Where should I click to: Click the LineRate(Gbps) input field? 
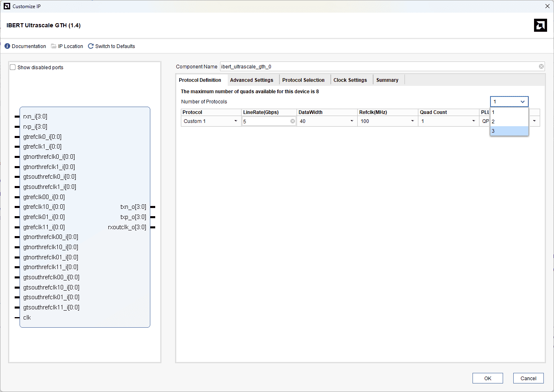(266, 121)
